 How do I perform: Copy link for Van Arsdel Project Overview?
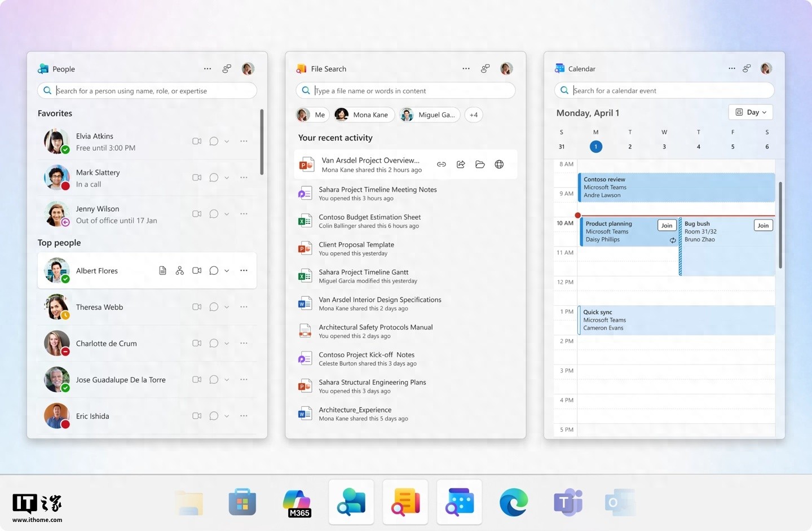click(x=442, y=164)
